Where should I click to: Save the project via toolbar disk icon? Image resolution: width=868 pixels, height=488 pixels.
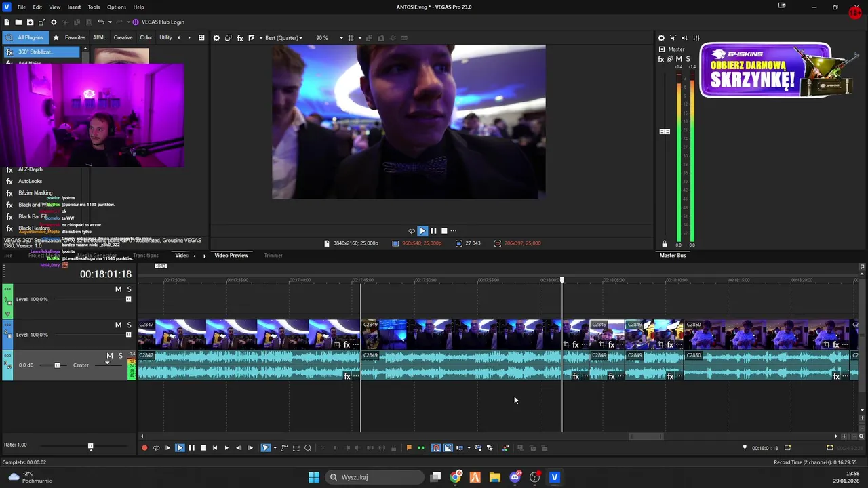pos(30,22)
